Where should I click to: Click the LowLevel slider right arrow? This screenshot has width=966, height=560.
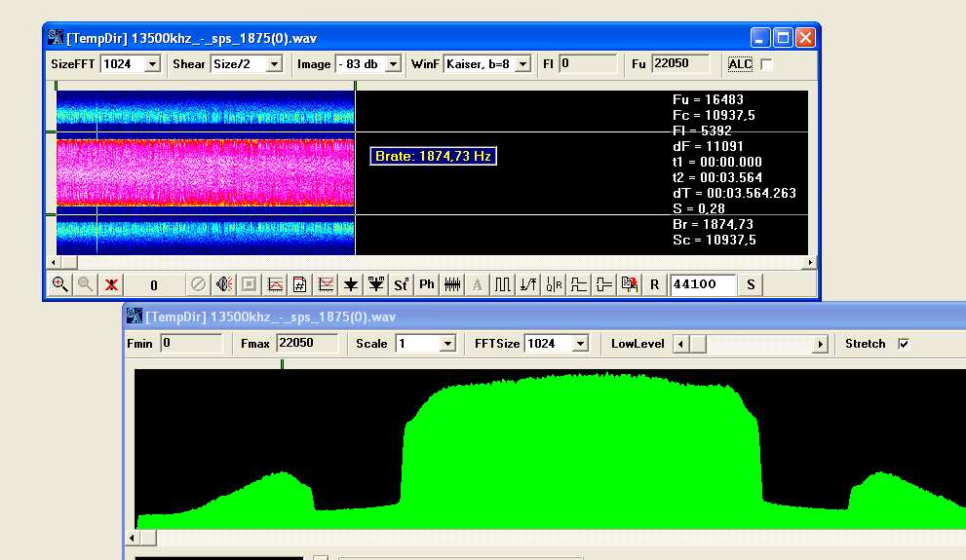click(x=821, y=344)
